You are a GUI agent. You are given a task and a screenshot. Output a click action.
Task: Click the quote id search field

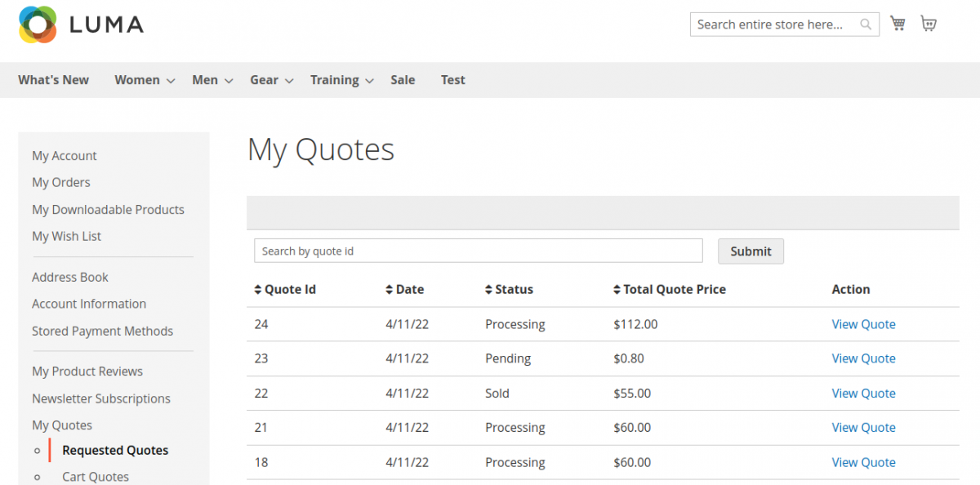pyautogui.click(x=478, y=250)
